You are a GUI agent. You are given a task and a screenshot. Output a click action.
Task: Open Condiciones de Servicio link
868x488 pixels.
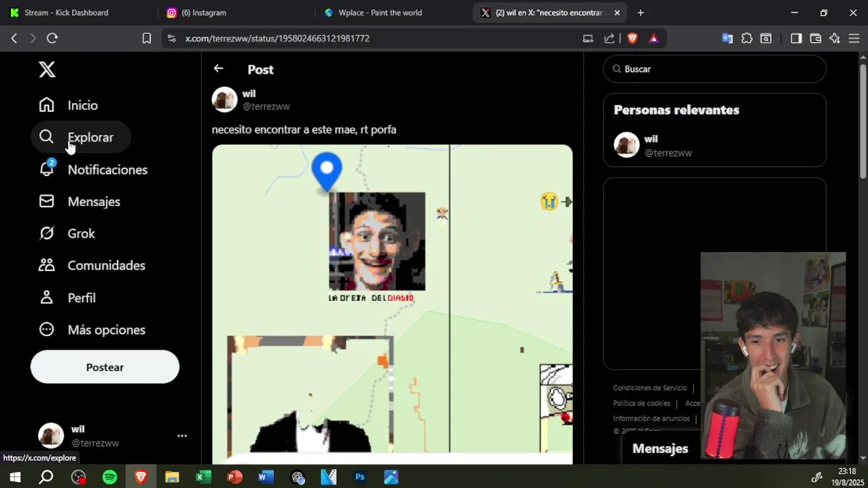coord(650,388)
